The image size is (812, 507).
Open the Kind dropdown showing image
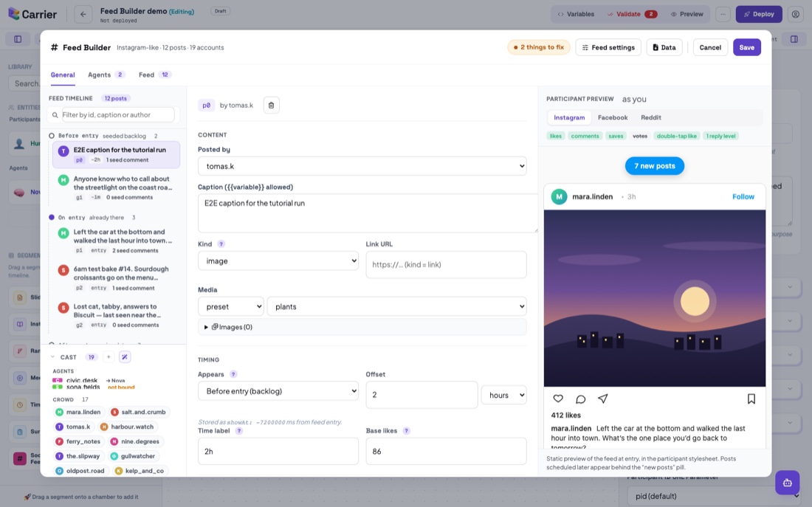point(278,261)
